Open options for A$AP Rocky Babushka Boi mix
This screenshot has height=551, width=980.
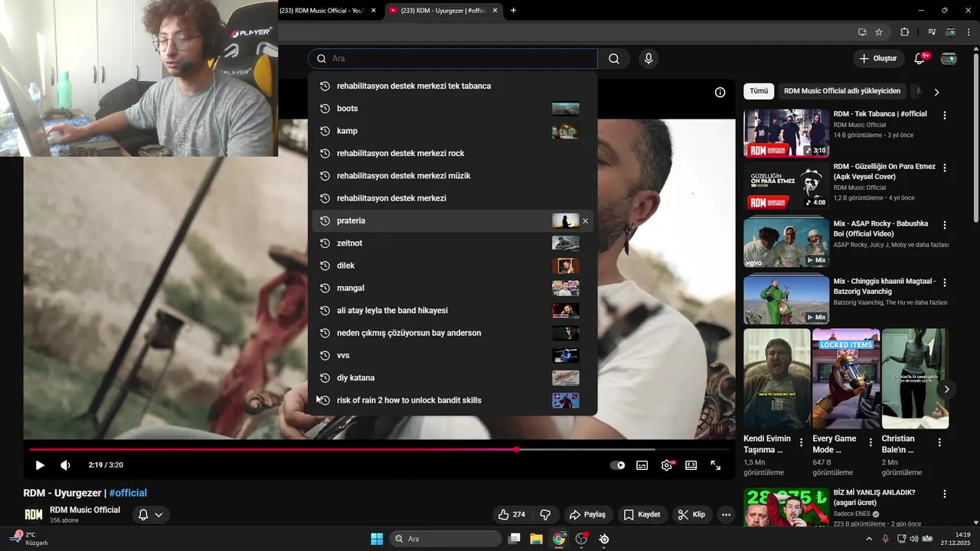click(x=945, y=225)
